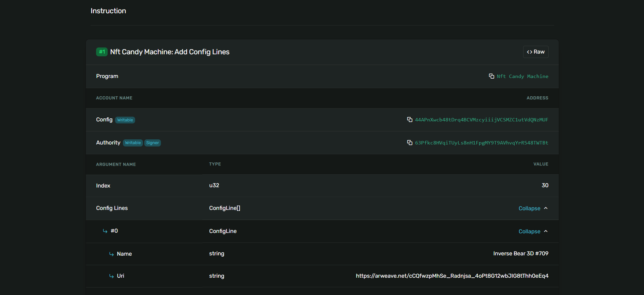Click the Writable badge next to Config
Viewport: 644px width, 295px height.
tap(125, 120)
